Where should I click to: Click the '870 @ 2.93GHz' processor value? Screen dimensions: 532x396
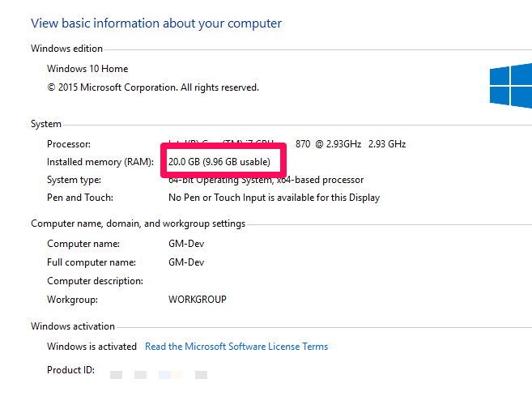point(328,144)
